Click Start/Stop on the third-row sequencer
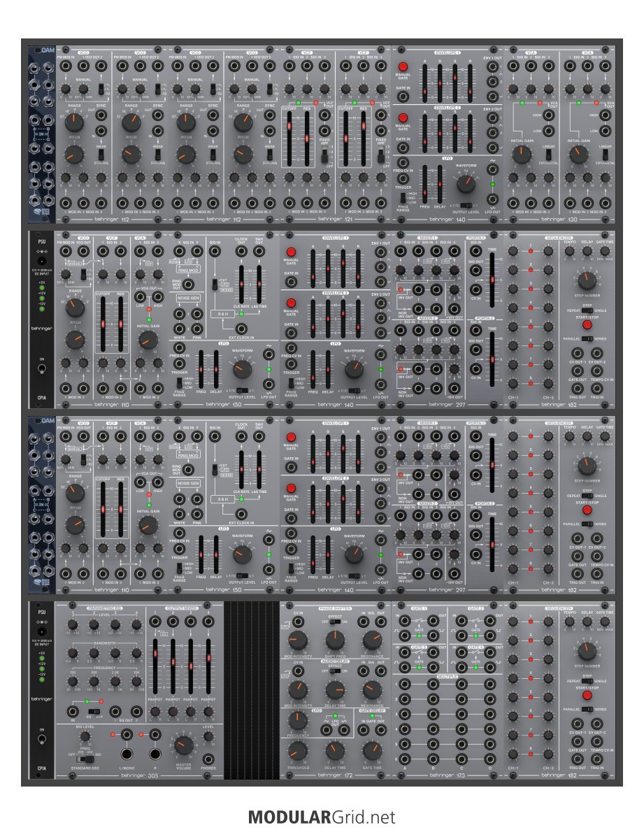The width and height of the screenshot is (644, 832). coord(587,510)
